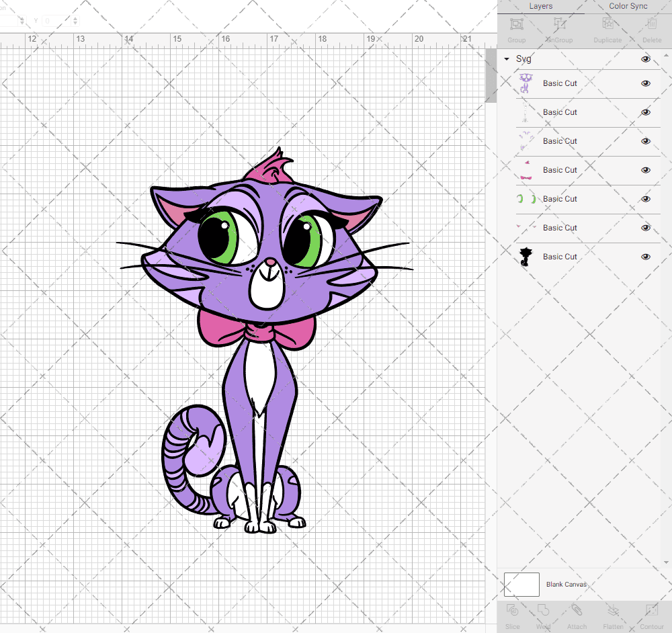Select the Weld tool

click(x=543, y=610)
